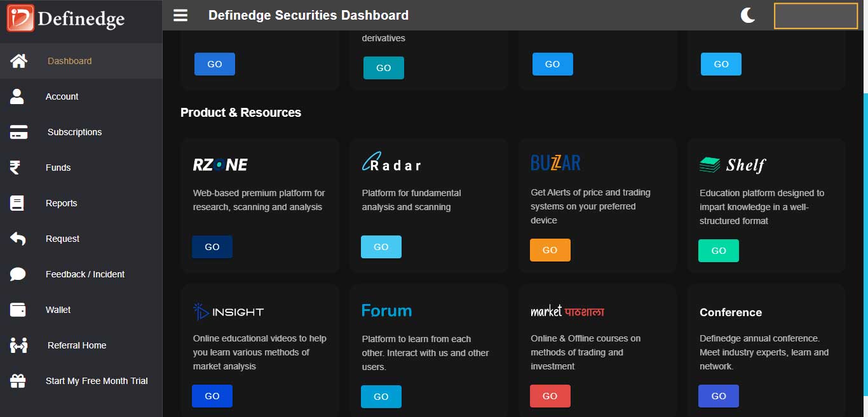Open the Subscriptions menu item
Image resolution: width=868 pixels, height=417 pixels.
pyautogui.click(x=81, y=132)
